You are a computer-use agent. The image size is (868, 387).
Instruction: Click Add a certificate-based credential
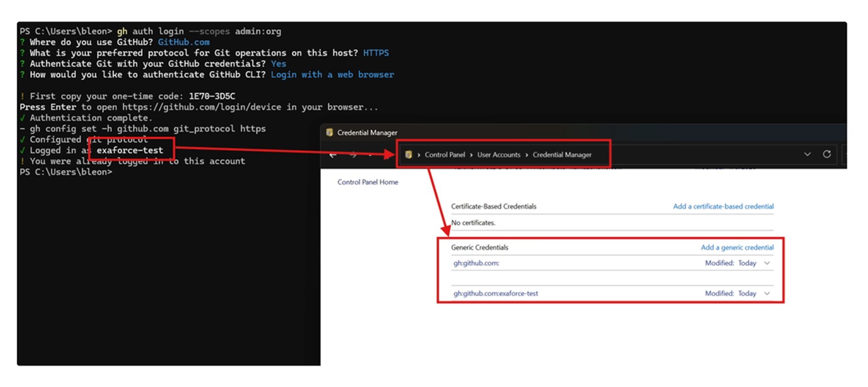(x=723, y=207)
